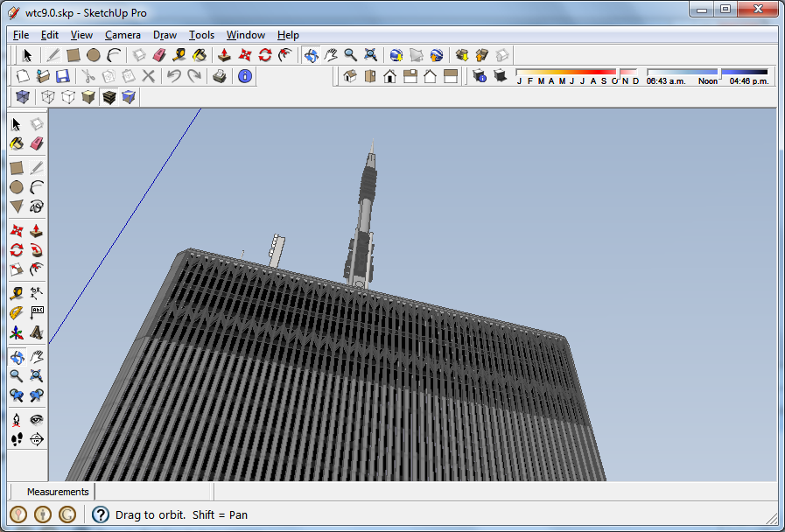Image resolution: width=785 pixels, height=532 pixels.
Task: Open the Window menu
Action: pyautogui.click(x=245, y=35)
